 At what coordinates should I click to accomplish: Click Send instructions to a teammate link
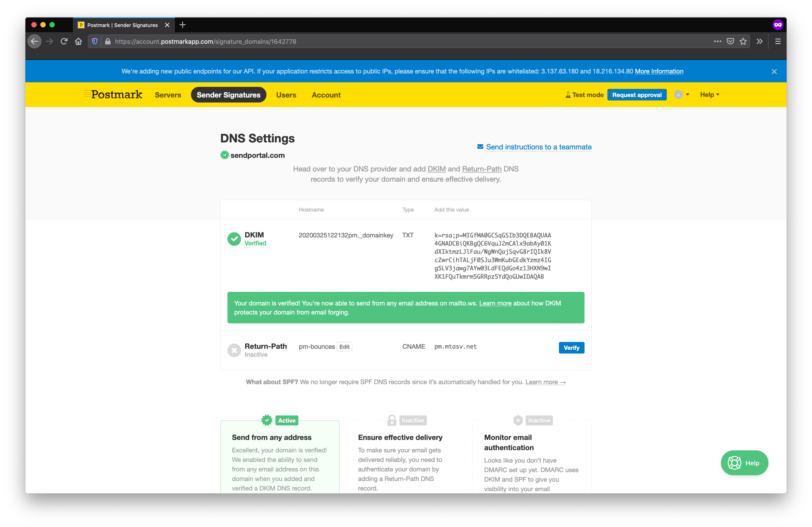point(539,147)
